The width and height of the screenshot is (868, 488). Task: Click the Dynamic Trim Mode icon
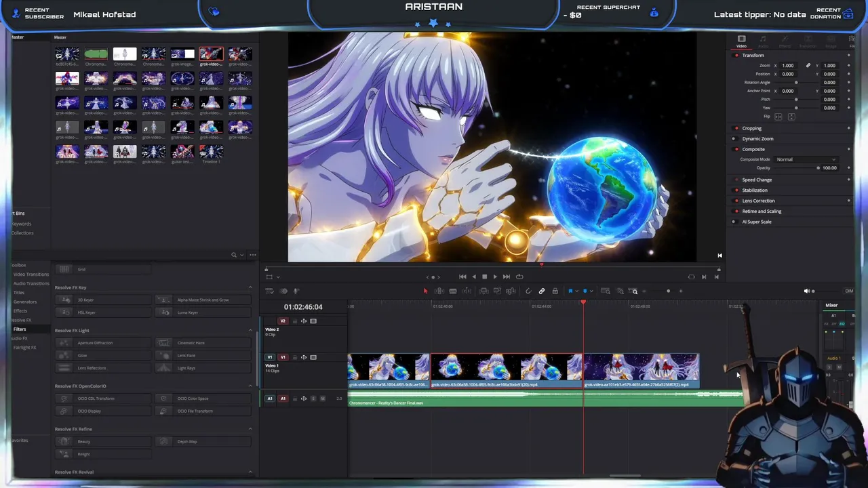[467, 291]
